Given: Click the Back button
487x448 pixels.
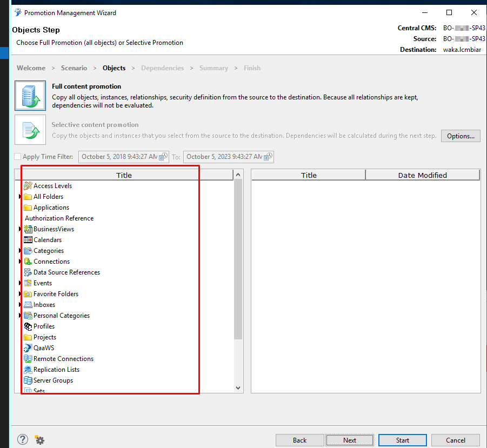Looking at the screenshot, I should click(x=300, y=440).
